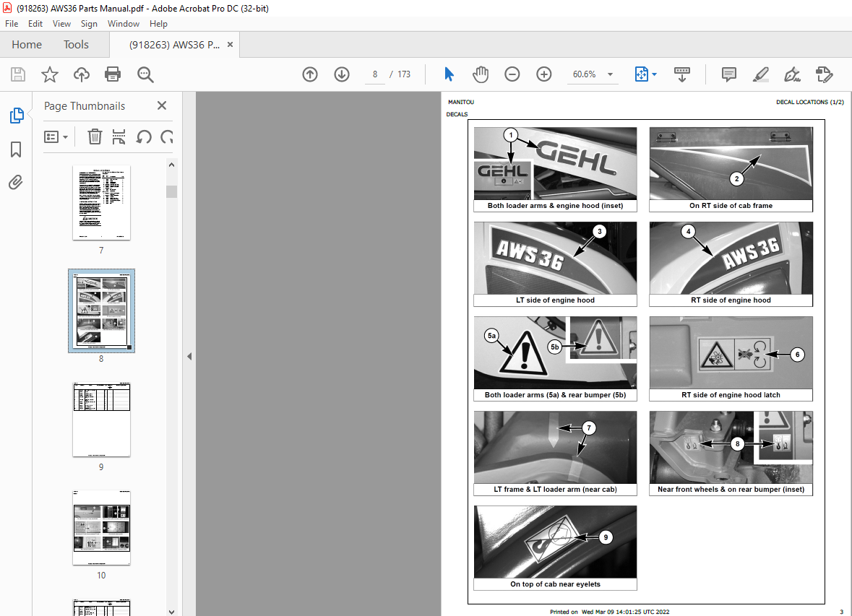
Task: Add a comment sticky note
Action: coord(728,74)
